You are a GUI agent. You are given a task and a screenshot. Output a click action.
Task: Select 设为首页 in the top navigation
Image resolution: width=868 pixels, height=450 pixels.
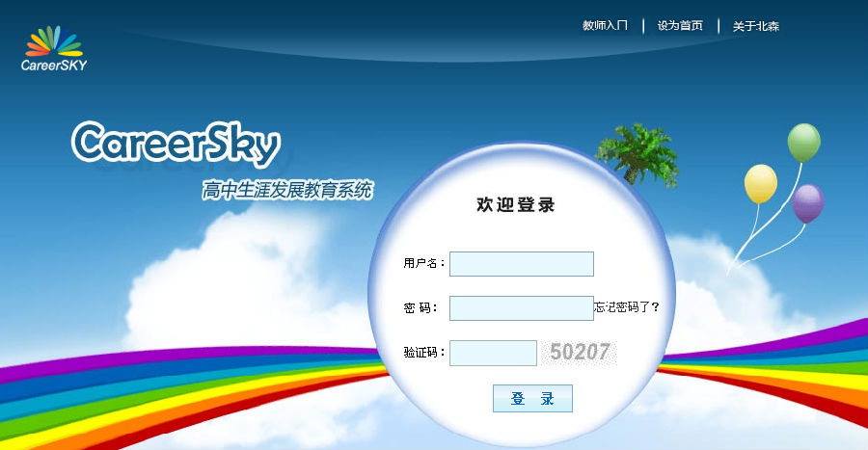pyautogui.click(x=680, y=25)
